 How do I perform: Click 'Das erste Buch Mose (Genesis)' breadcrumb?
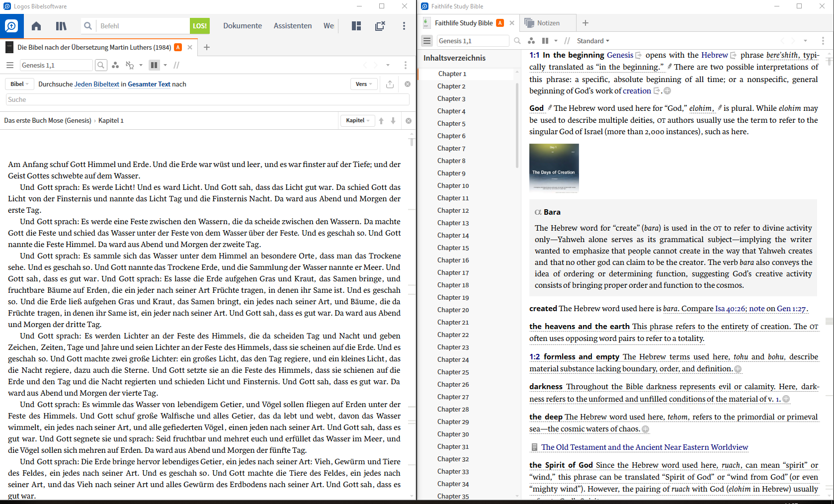click(48, 120)
